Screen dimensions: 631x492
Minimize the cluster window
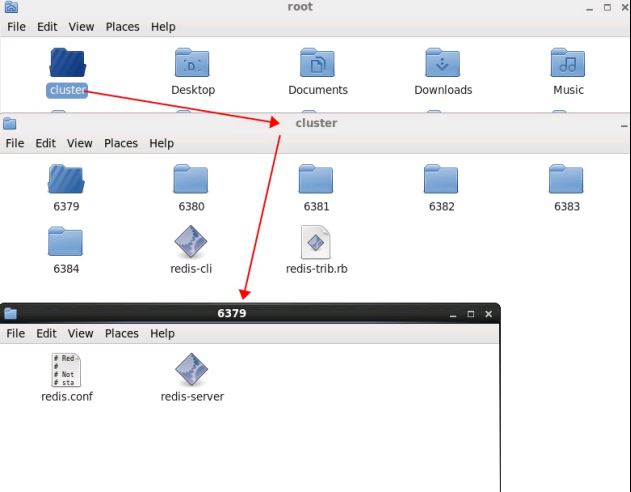point(624,126)
